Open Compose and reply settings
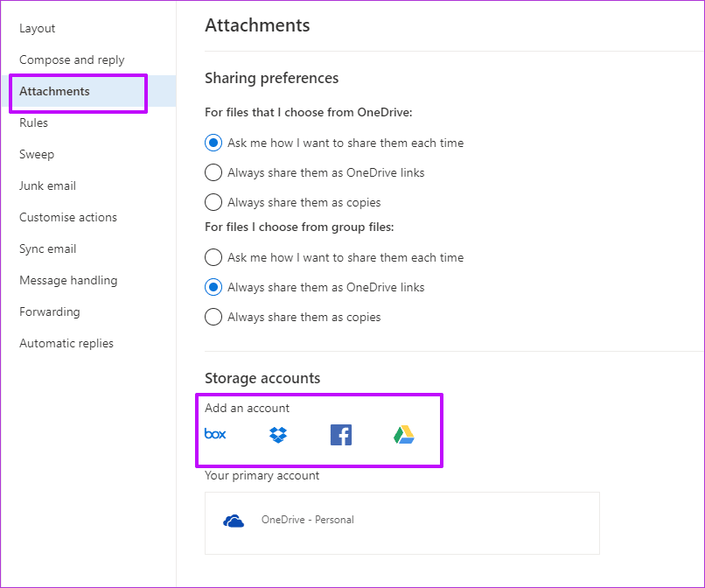 [72, 59]
